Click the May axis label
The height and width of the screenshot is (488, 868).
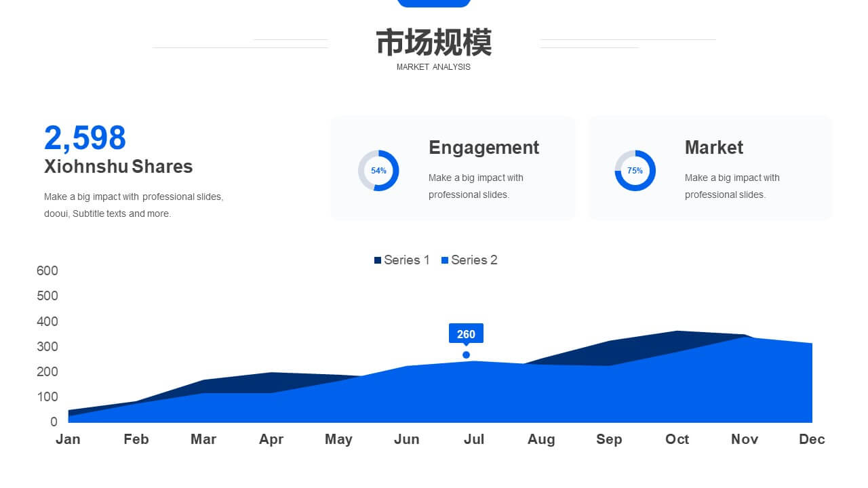coord(338,439)
